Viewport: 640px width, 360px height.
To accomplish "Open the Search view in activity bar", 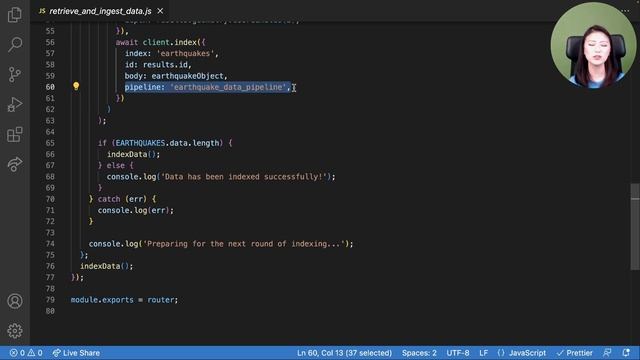I will pyautogui.click(x=15, y=44).
